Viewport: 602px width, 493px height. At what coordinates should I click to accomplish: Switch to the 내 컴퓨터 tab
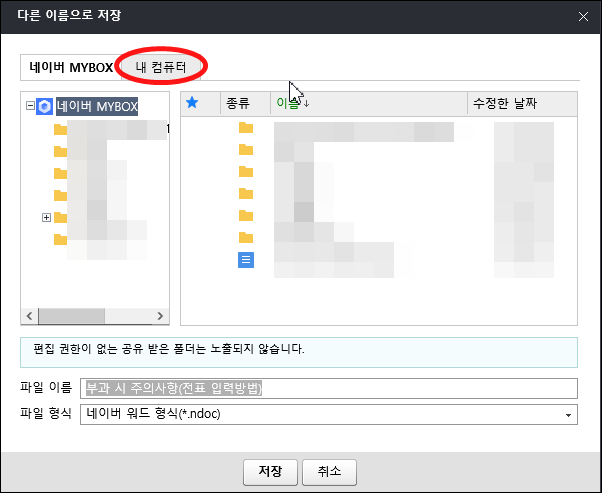161,68
